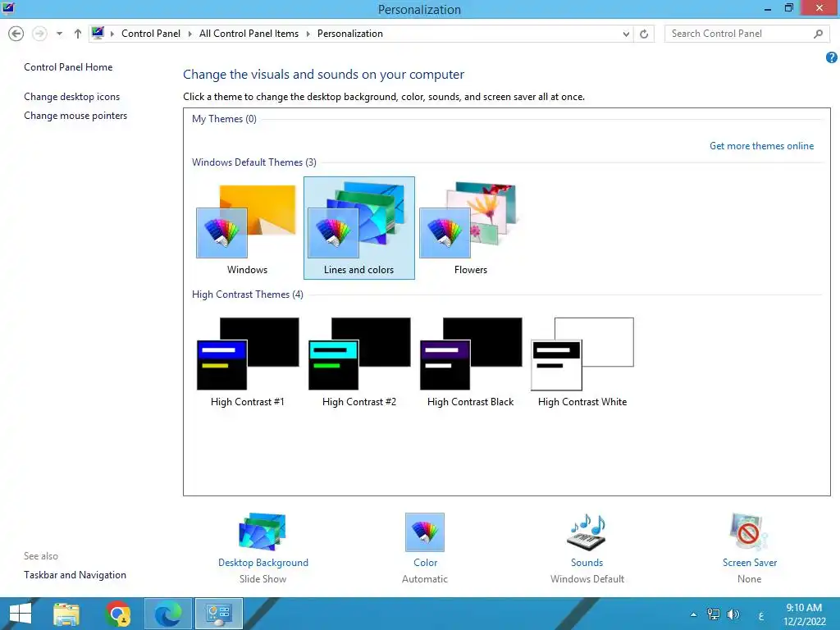The height and width of the screenshot is (630, 840).
Task: Close the Personalization window
Action: point(819,7)
